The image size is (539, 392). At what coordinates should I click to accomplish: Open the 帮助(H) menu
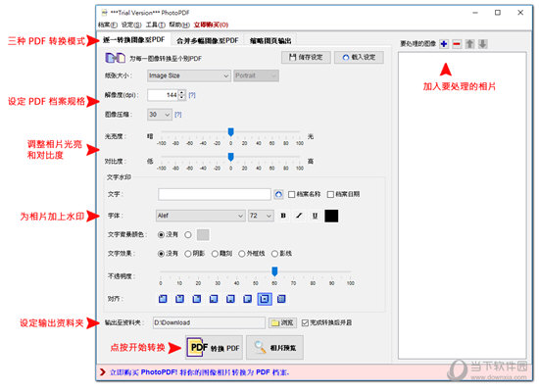tap(179, 24)
